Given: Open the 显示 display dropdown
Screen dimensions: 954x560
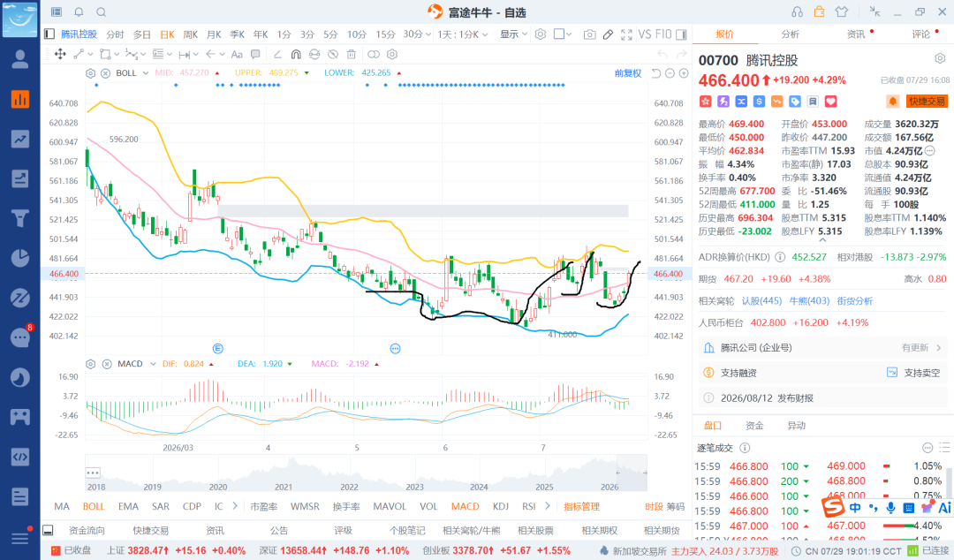Looking at the screenshot, I should [513, 34].
